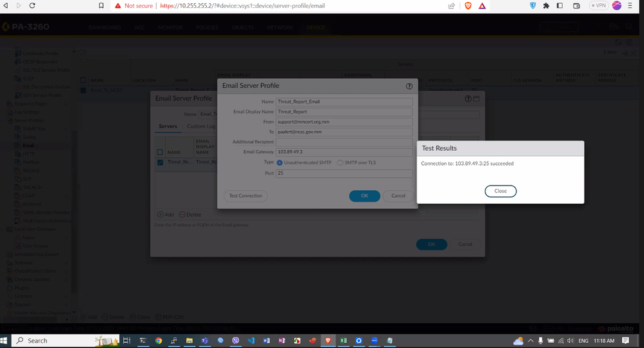Toggle the Email_To_NCSC row checkbox in main table
The image size is (644, 348).
pyautogui.click(x=83, y=90)
